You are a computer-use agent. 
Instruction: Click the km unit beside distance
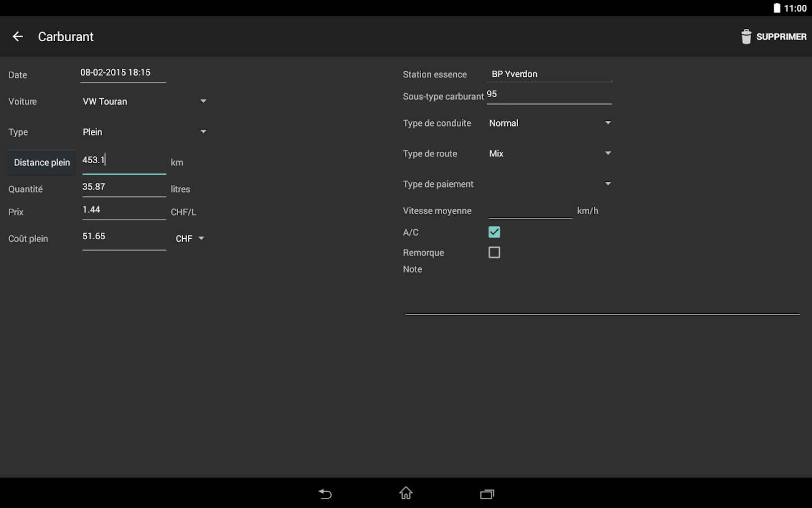pyautogui.click(x=177, y=163)
